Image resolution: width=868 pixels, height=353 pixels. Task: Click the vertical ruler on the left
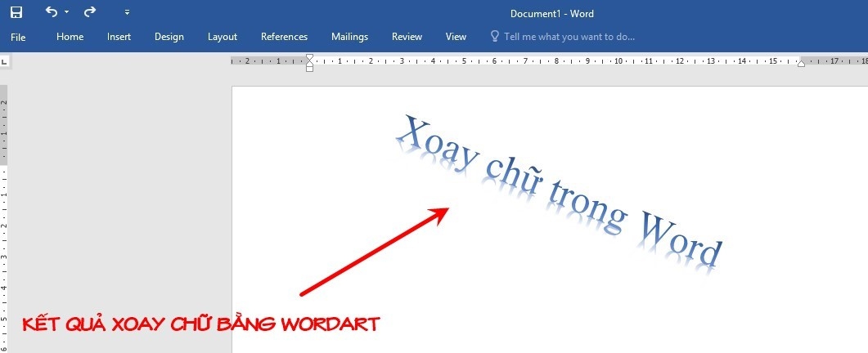[x=3, y=218]
